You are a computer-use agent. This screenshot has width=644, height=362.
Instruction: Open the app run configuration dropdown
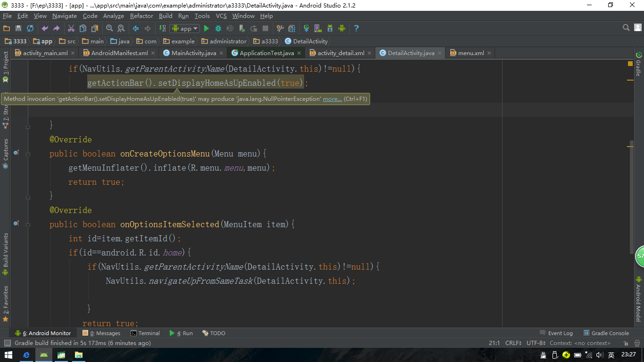click(x=185, y=28)
